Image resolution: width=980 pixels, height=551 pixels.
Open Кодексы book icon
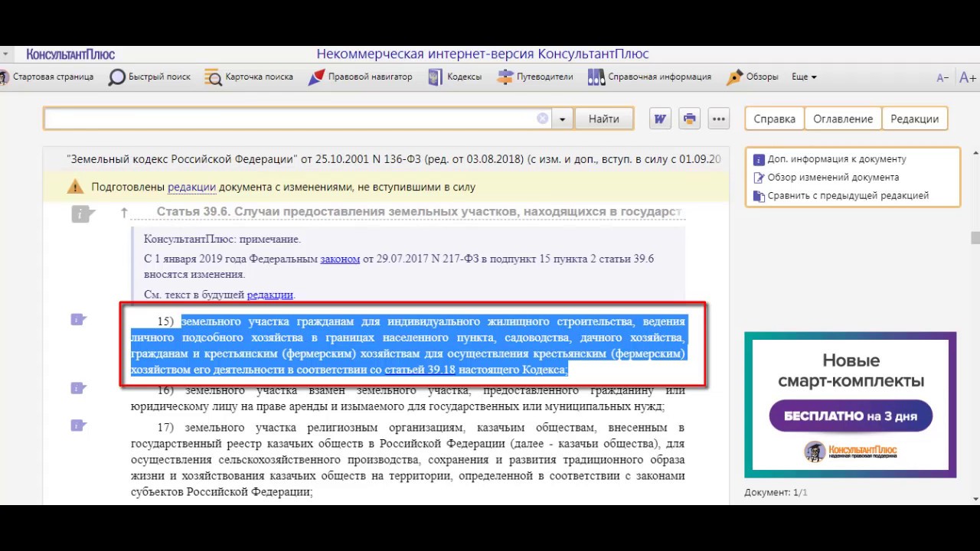[x=435, y=77]
